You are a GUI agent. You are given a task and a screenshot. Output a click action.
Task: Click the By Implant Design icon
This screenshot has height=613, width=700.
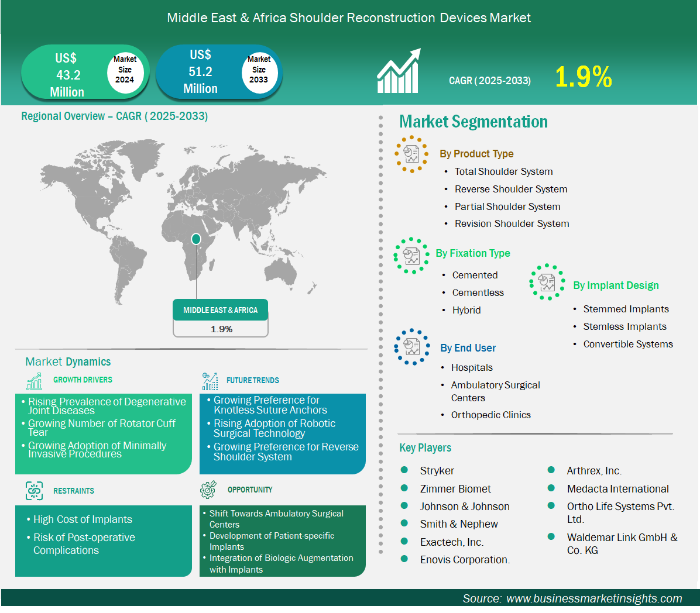pyautogui.click(x=547, y=282)
